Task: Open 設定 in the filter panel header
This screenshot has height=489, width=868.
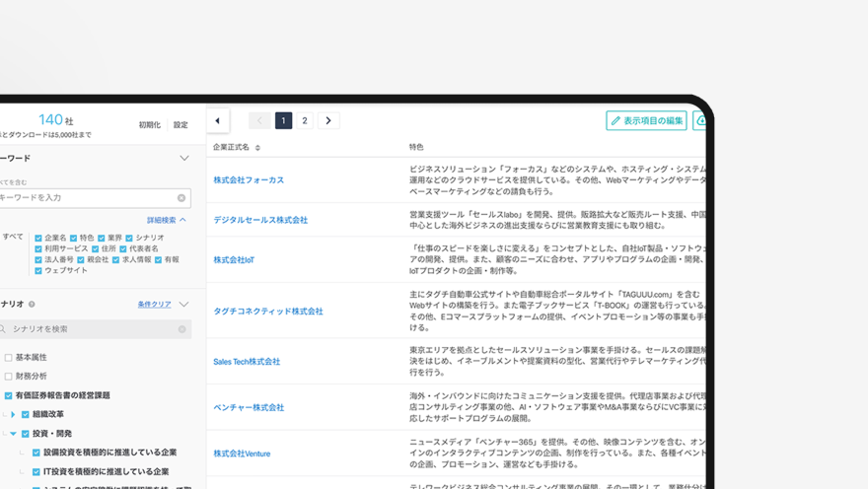Action: click(181, 125)
